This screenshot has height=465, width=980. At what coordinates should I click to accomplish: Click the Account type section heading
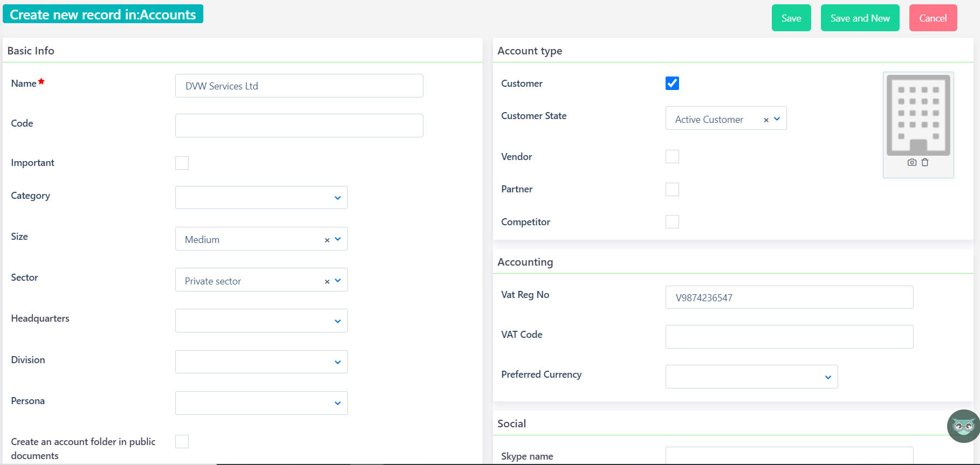click(530, 51)
